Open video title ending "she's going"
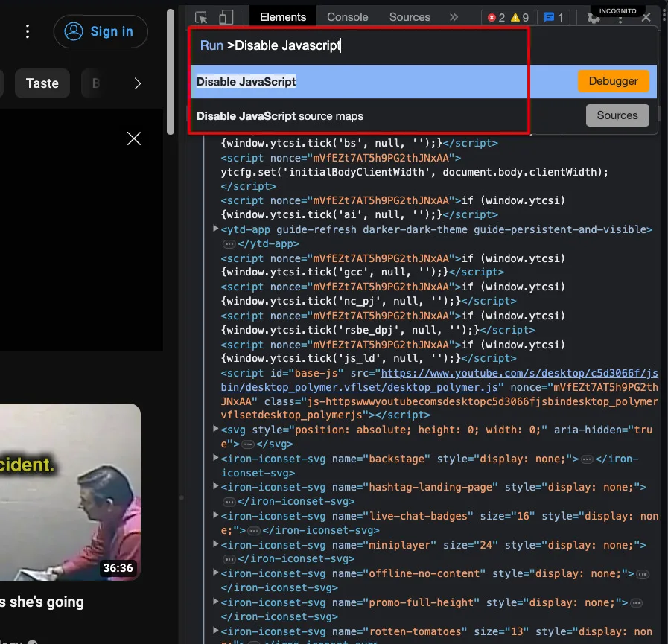The image size is (668, 644). click(x=42, y=602)
